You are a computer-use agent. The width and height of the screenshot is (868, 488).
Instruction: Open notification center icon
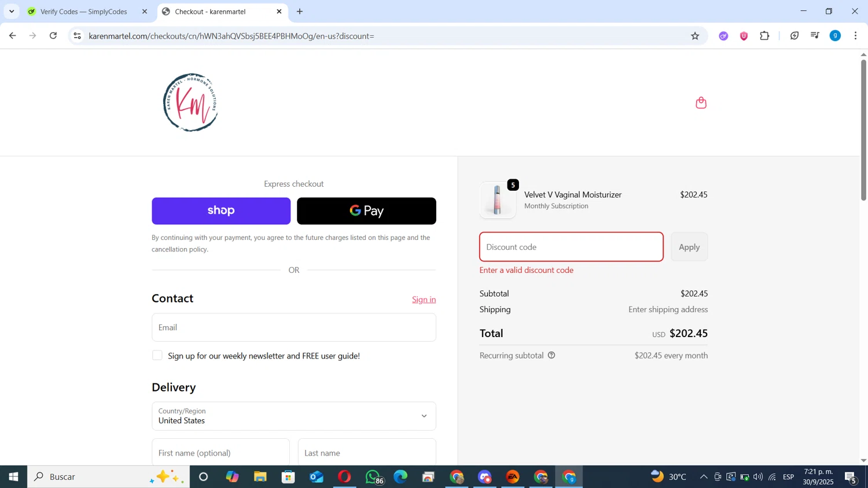click(x=851, y=478)
